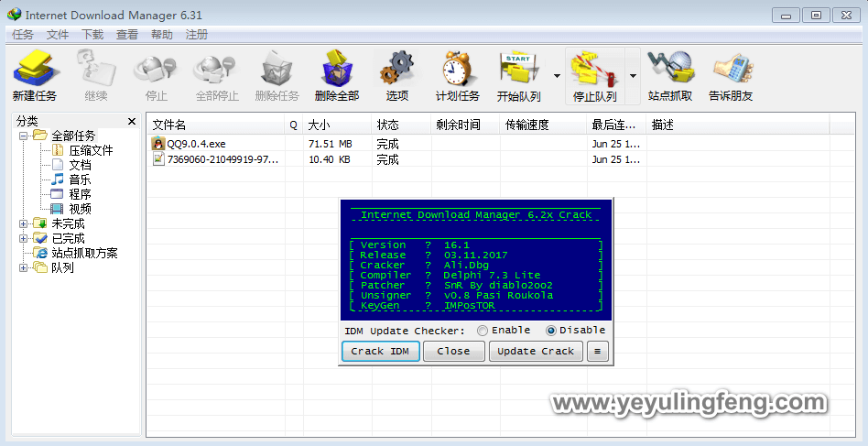
Task: Click the Tell a Friend (告诉朋友) icon
Action: (x=732, y=69)
